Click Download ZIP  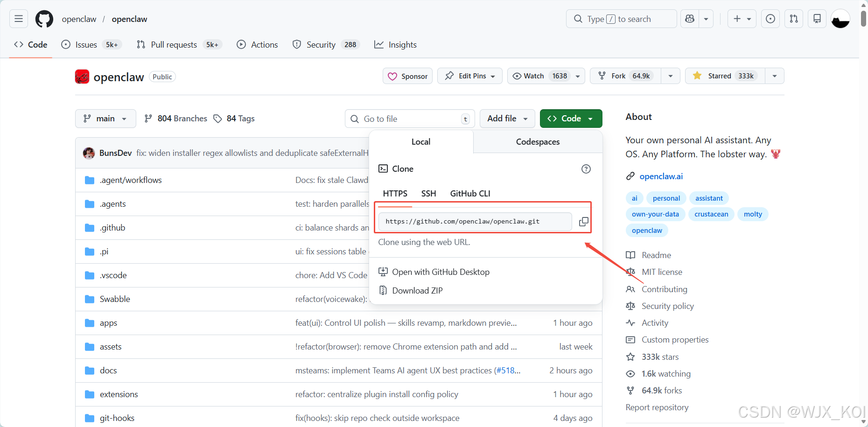point(411,291)
